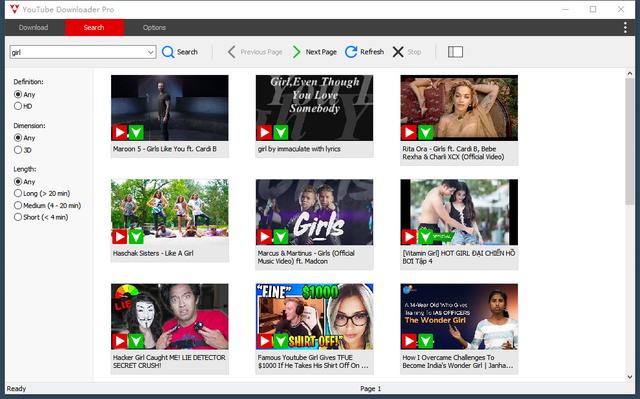
Task: Select HD definition filter
Action: coord(18,106)
